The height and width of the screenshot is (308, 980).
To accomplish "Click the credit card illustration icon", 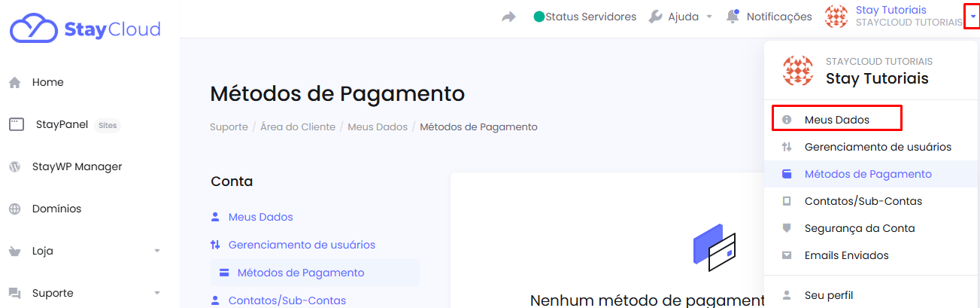I will (714, 248).
